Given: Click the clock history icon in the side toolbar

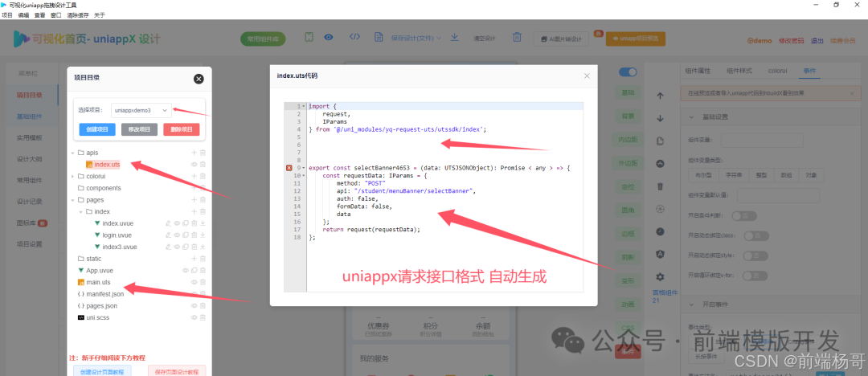Looking at the screenshot, I should [x=660, y=231].
